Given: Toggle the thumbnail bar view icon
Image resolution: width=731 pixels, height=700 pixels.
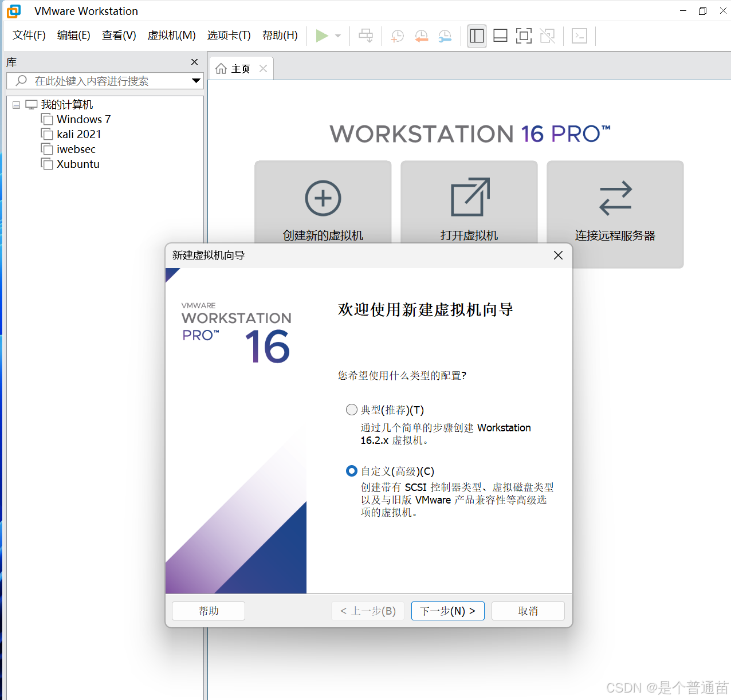Looking at the screenshot, I should click(x=500, y=36).
